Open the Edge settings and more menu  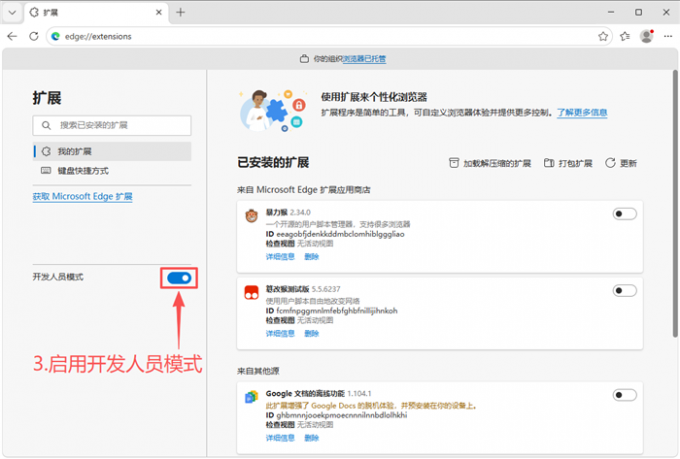668,36
